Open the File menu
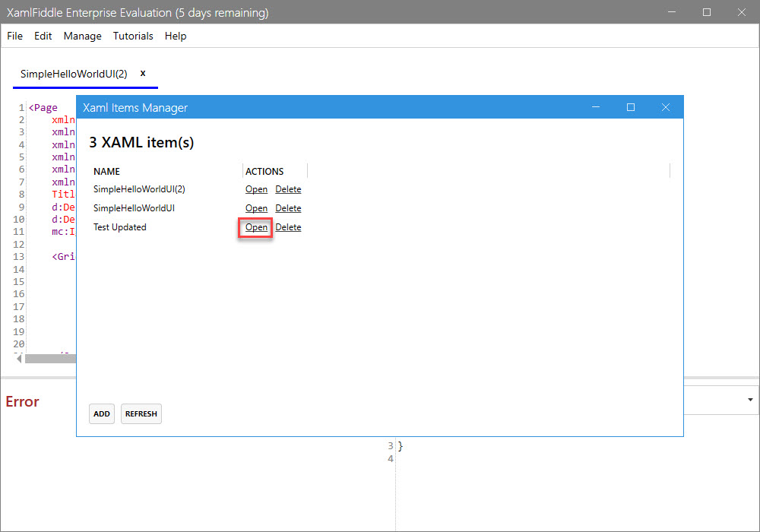Viewport: 760px width, 532px height. tap(14, 36)
